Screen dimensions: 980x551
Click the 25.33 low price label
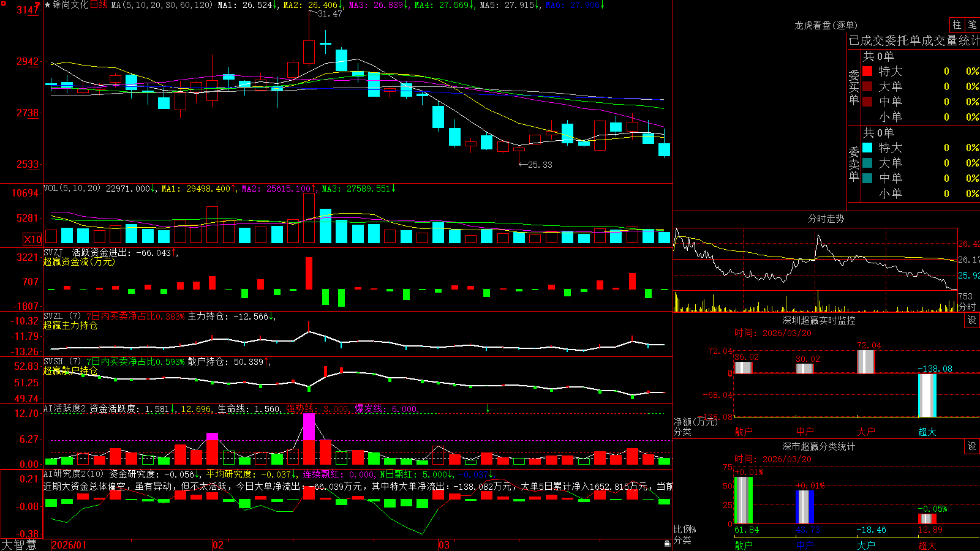pos(540,165)
